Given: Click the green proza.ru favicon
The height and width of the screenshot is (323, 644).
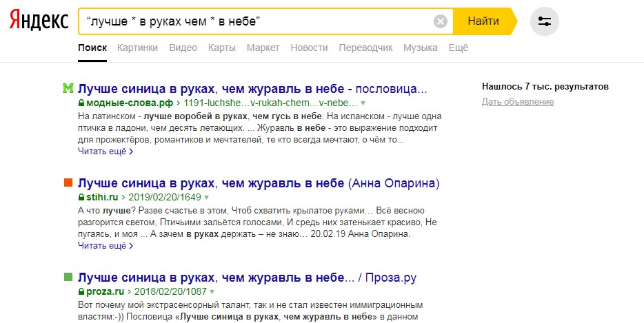Looking at the screenshot, I should click(x=68, y=277).
